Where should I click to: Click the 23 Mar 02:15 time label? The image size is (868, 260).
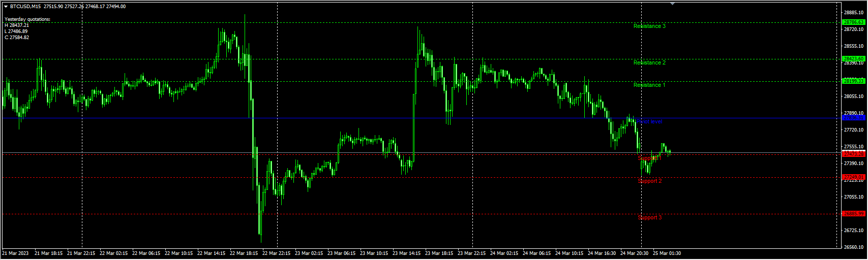coord(309,253)
